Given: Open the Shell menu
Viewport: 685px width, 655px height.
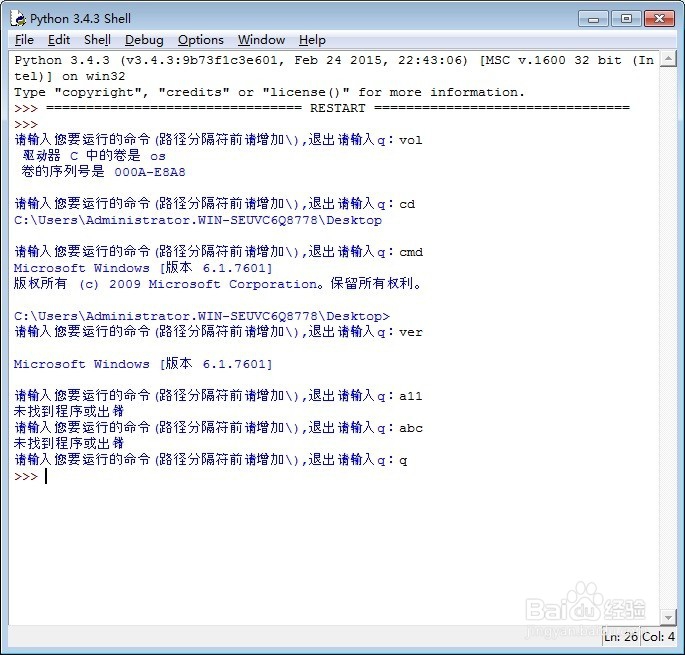Looking at the screenshot, I should (97, 40).
